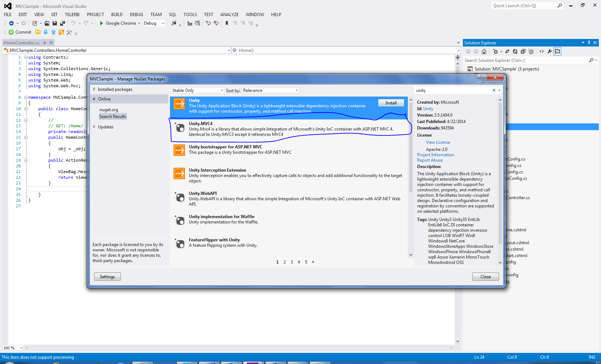
Task: Click the hammer and wrench tools icon
Action: (69, 32)
